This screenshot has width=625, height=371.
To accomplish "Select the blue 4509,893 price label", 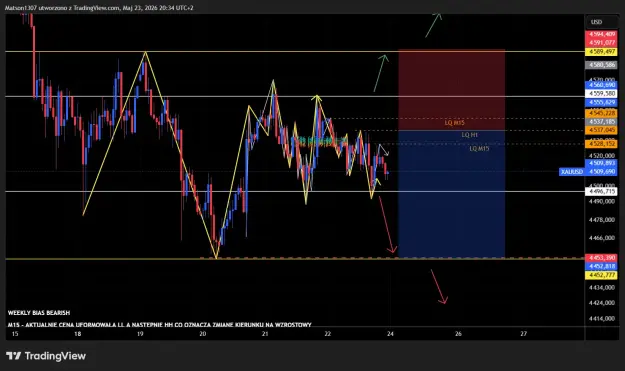I will [601, 163].
